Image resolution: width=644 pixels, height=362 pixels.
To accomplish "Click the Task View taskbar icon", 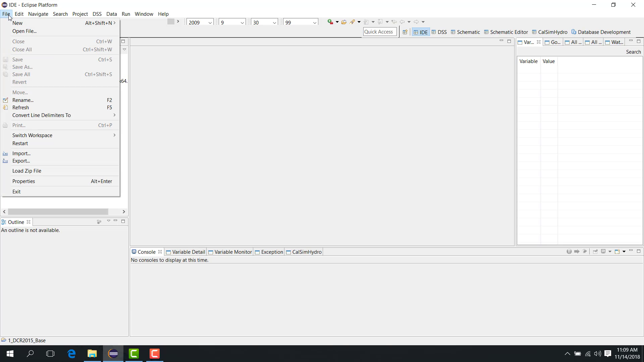I will (x=50, y=354).
